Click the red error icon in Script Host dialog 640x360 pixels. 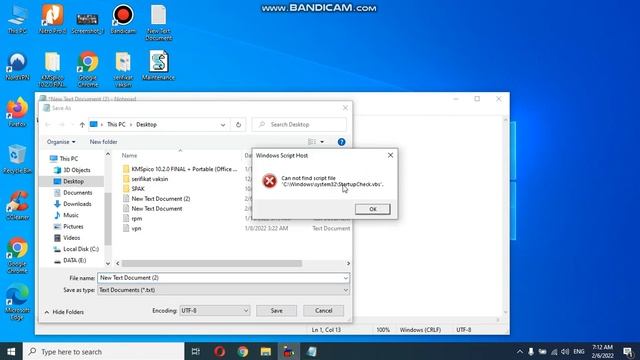coord(269,181)
